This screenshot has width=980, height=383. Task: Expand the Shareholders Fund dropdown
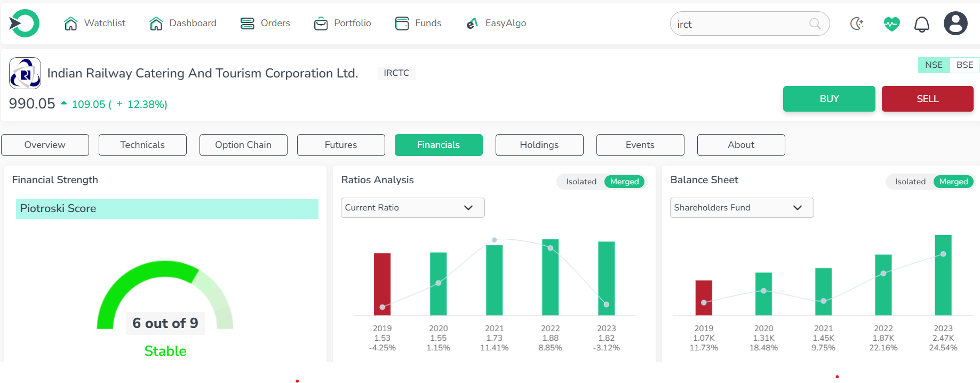pyautogui.click(x=742, y=208)
